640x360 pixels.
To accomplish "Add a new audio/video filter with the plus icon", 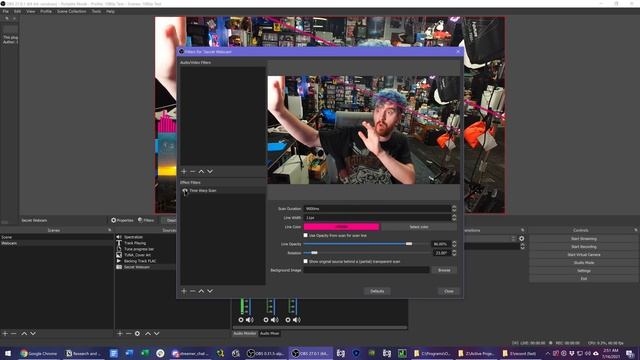I will click(x=184, y=171).
